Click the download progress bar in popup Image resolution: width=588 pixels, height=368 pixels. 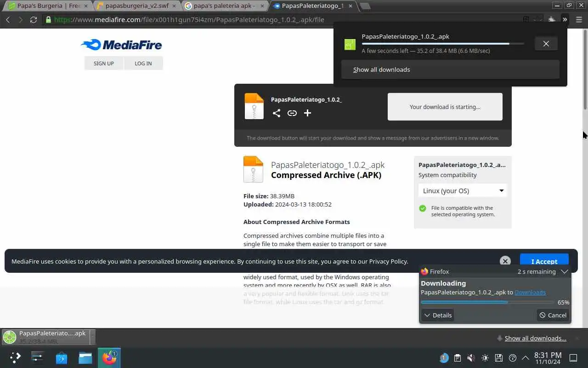tap(443, 44)
